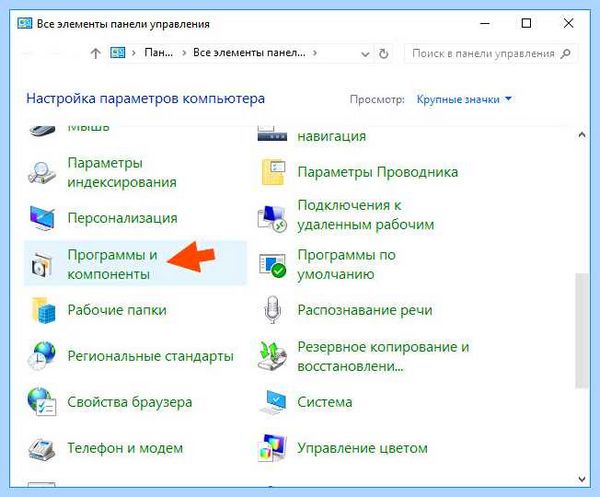Click the up arrow navigation button
This screenshot has height=497, width=600.
[x=96, y=53]
